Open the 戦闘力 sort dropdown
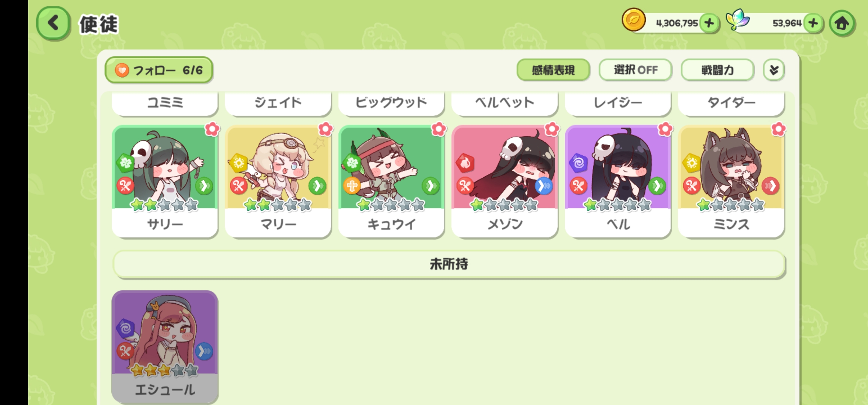Image resolution: width=868 pixels, height=405 pixels. pyautogui.click(x=717, y=70)
